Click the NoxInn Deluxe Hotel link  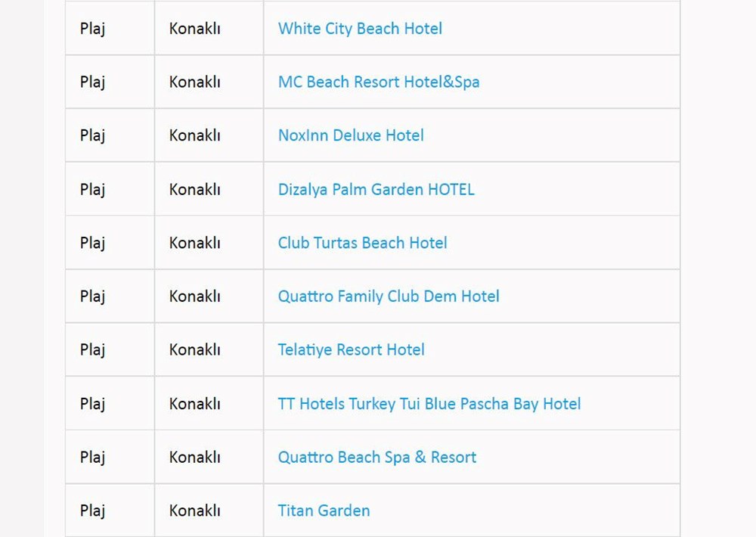351,135
